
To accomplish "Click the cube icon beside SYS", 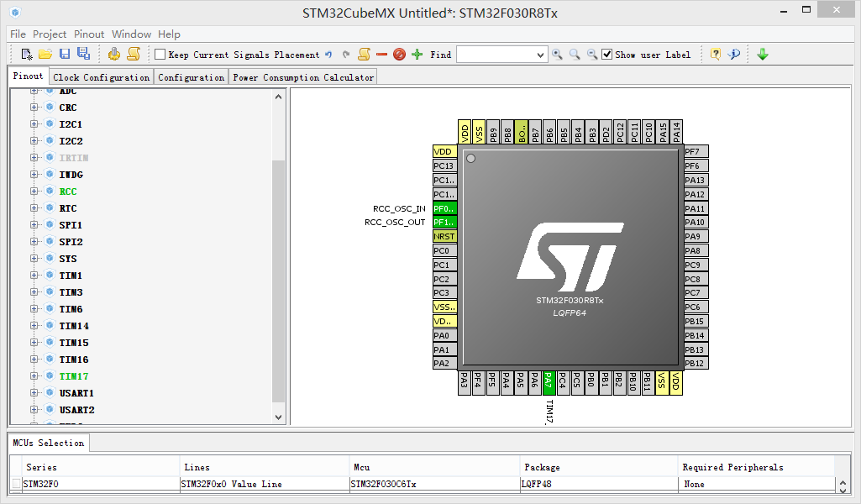I will (50, 258).
